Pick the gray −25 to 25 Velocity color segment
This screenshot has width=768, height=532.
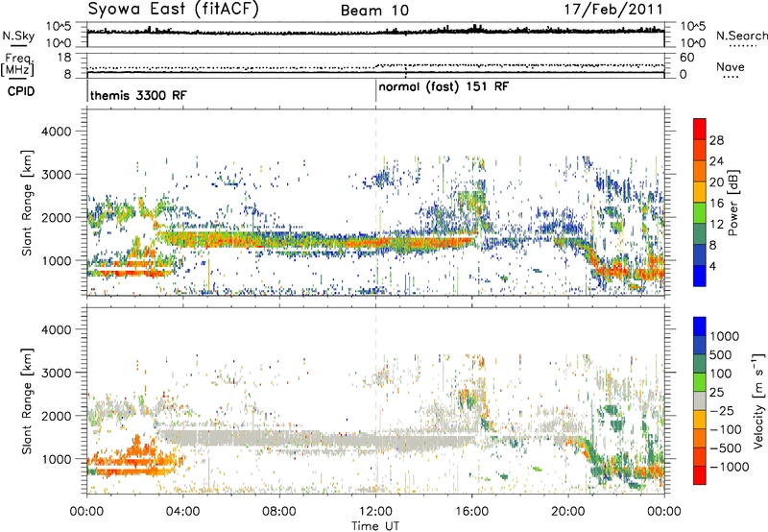point(700,400)
